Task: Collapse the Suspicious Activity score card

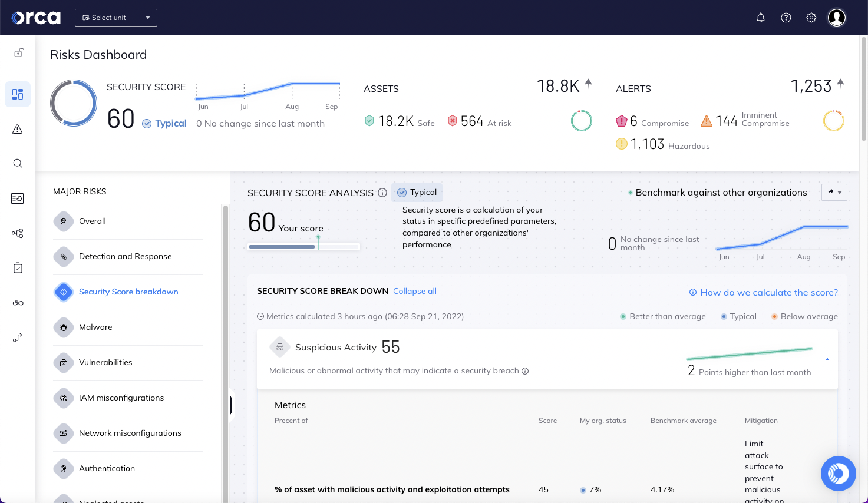Action: tap(827, 359)
